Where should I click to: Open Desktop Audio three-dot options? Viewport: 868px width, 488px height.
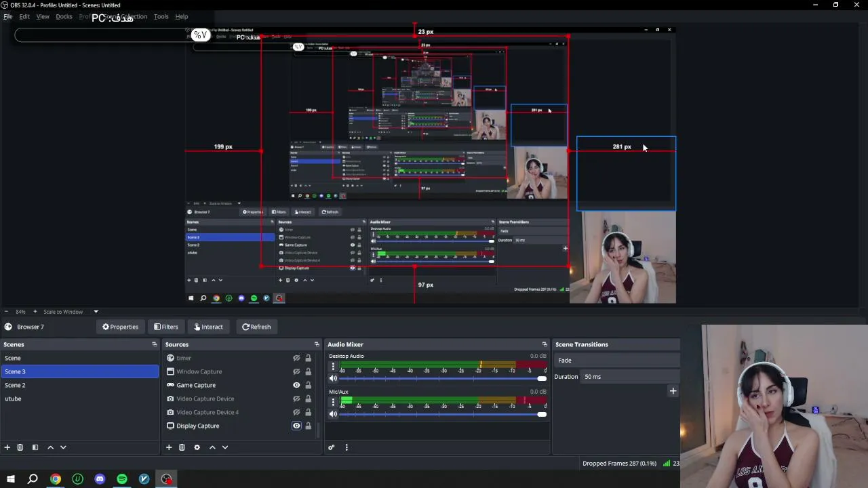pos(333,366)
